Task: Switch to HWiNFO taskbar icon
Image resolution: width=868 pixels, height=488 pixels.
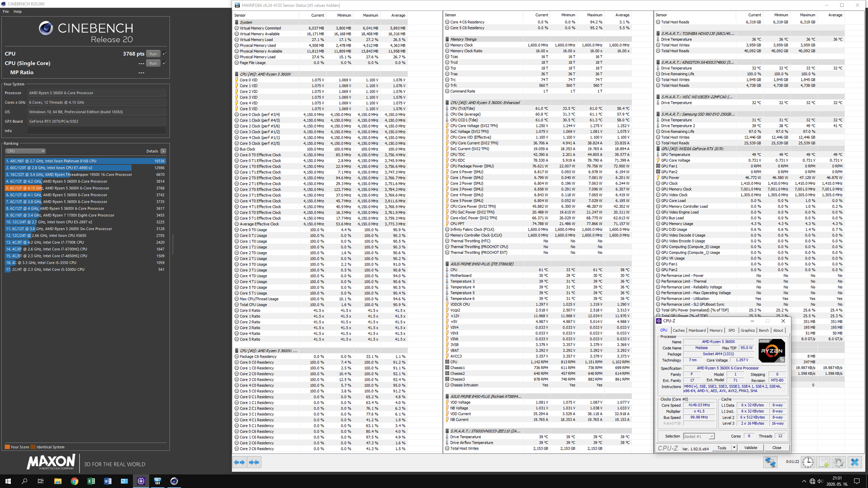Action: (158, 481)
